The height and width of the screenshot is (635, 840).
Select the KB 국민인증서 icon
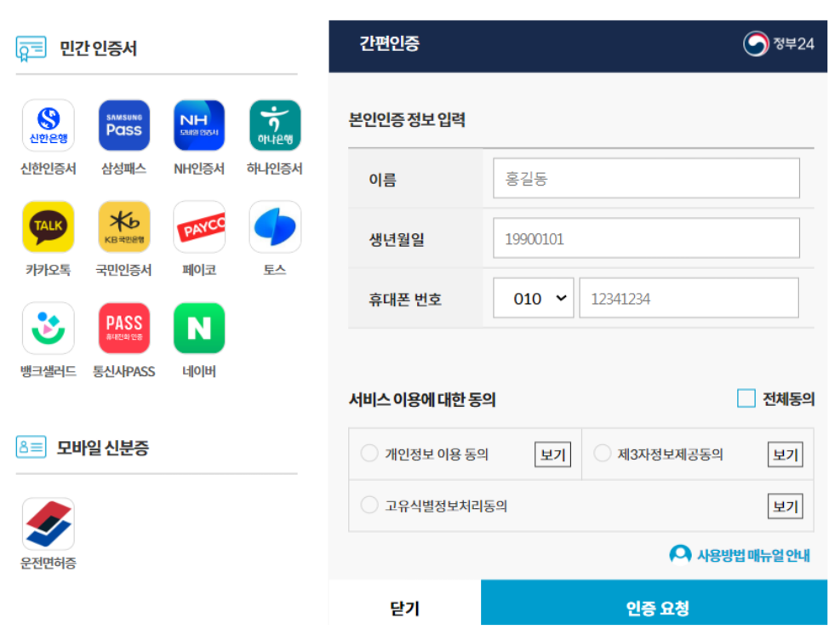(x=123, y=226)
